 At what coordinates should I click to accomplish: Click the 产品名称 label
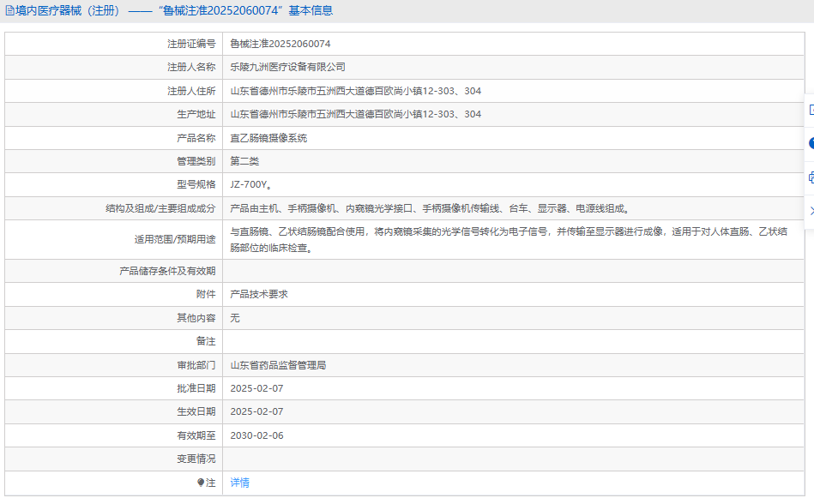[196, 138]
